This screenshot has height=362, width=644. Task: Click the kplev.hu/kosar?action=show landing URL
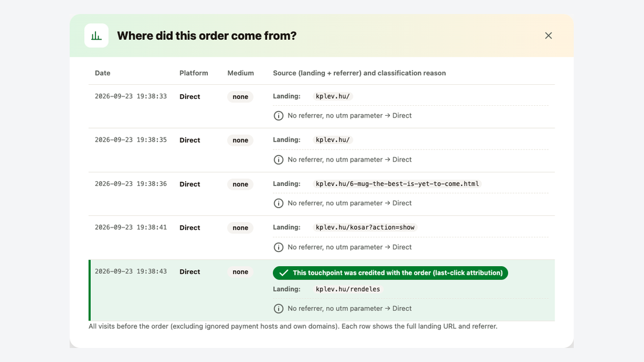pyautogui.click(x=365, y=227)
